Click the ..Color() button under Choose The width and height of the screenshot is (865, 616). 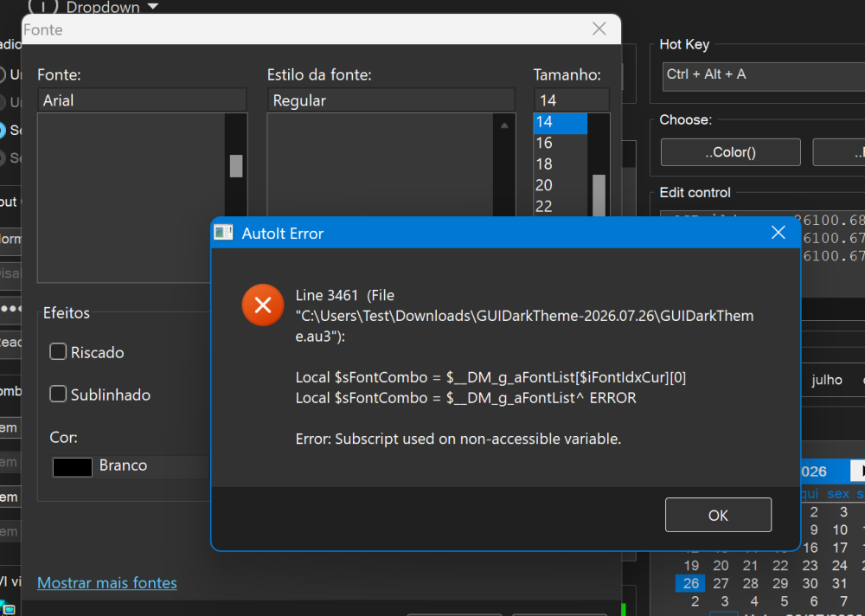[730, 152]
